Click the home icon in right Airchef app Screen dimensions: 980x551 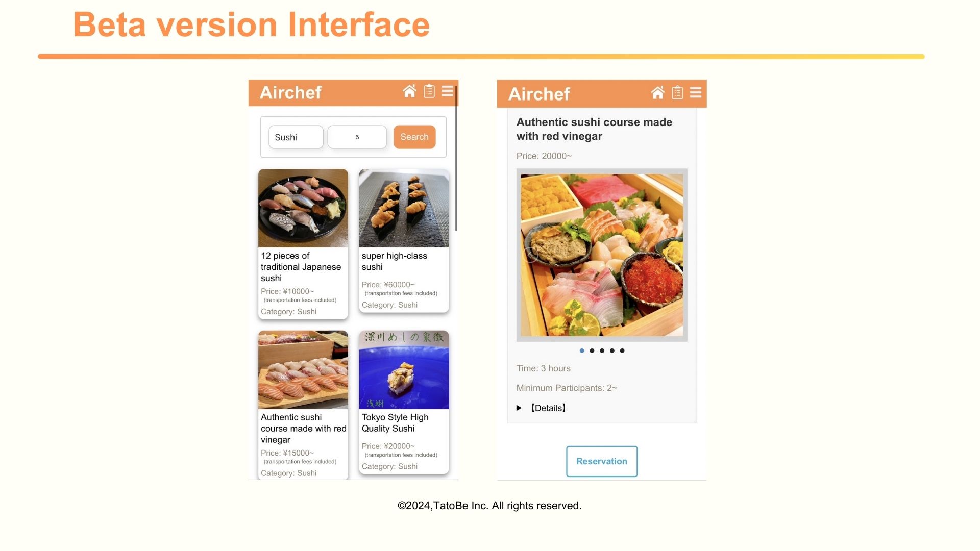[x=657, y=92]
